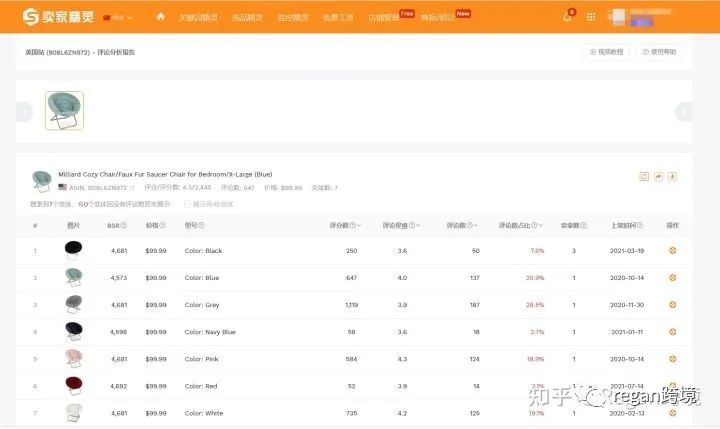Open the apps grid icon
Viewport: 720px width, 429px height.
click(591, 17)
